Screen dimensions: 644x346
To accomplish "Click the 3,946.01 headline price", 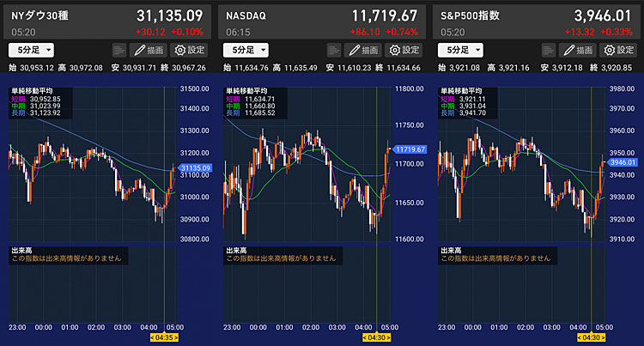I will point(603,16).
